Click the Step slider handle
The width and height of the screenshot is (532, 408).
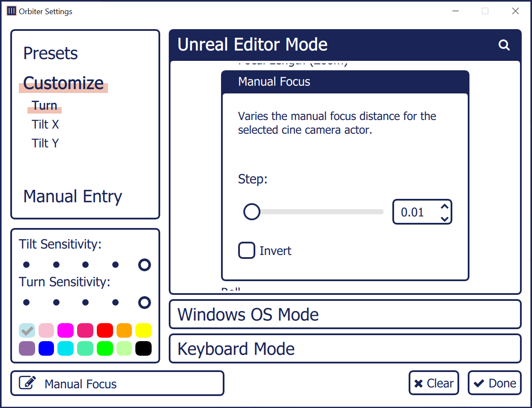[252, 212]
